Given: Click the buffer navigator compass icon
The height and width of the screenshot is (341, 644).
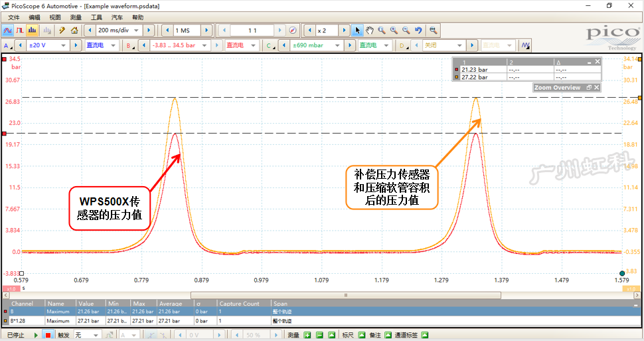Looking at the screenshot, I should 293,31.
